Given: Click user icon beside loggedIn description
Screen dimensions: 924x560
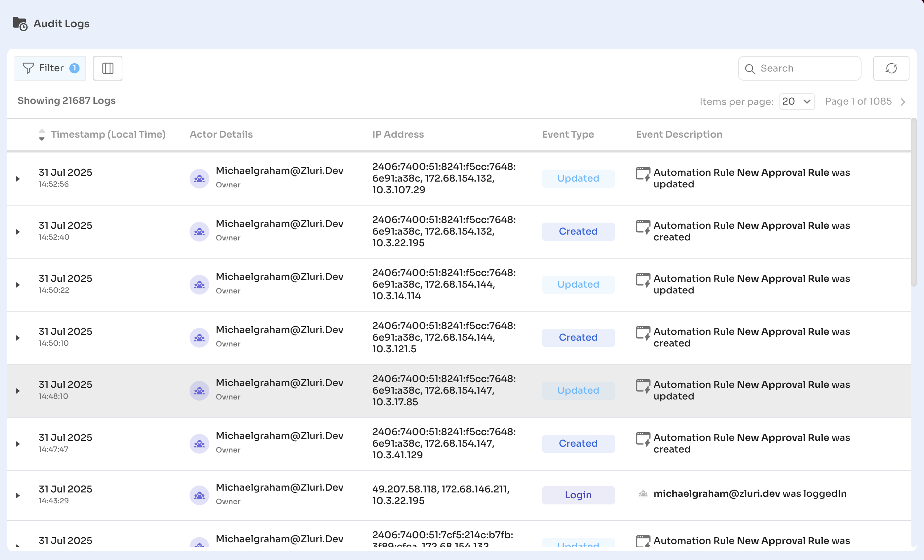Looking at the screenshot, I should 643,494.
